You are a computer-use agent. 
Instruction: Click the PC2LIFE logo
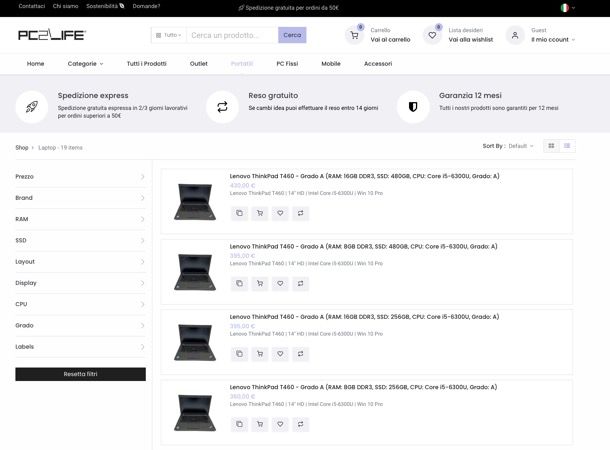point(52,35)
